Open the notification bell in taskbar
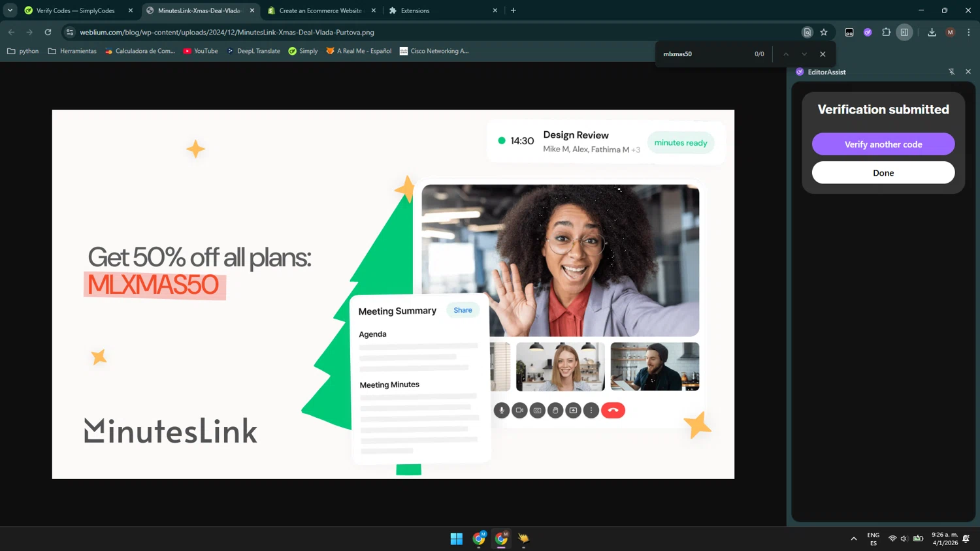This screenshot has height=551, width=980. point(966,539)
